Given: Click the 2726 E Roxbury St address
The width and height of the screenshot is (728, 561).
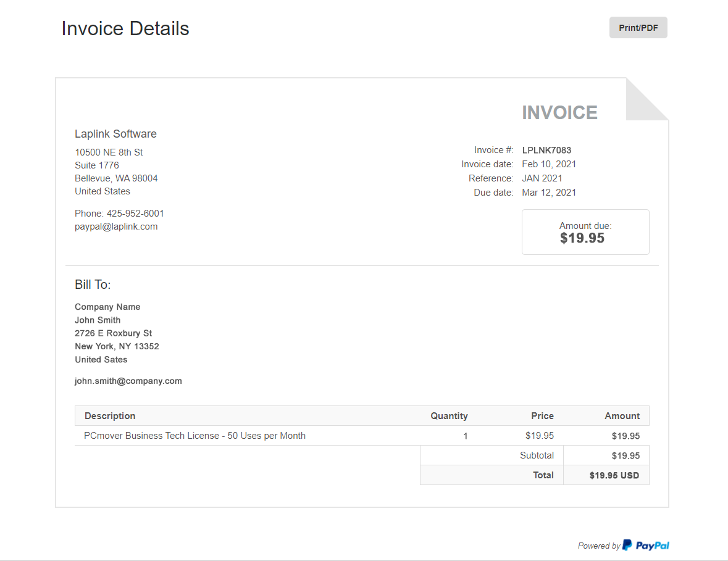Looking at the screenshot, I should tap(113, 333).
